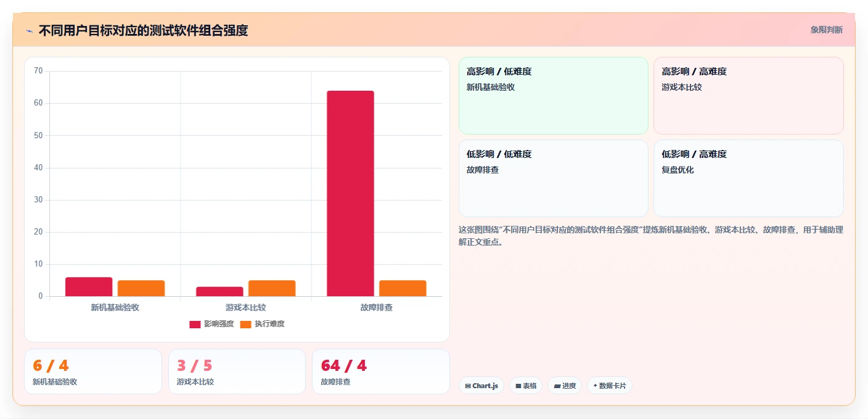Toggle the 执行难度 legend swatch
The image size is (868, 419).
click(x=245, y=324)
